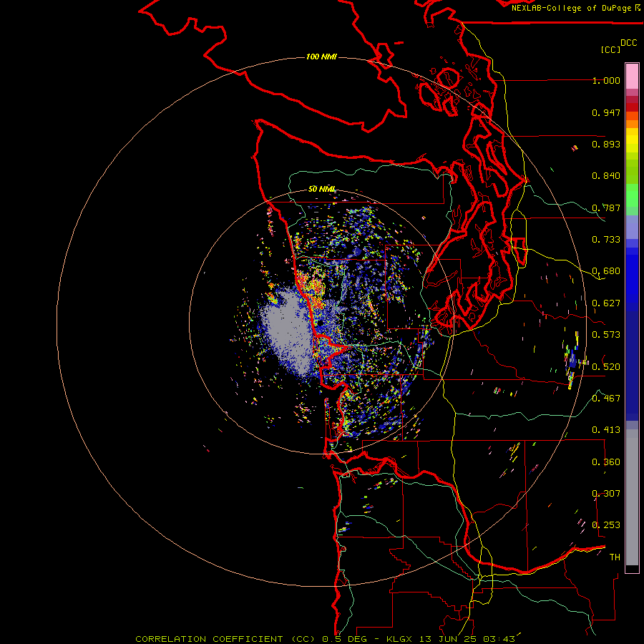Select the 0.680 legend value
The height and width of the screenshot is (644, 644).
[x=606, y=271]
